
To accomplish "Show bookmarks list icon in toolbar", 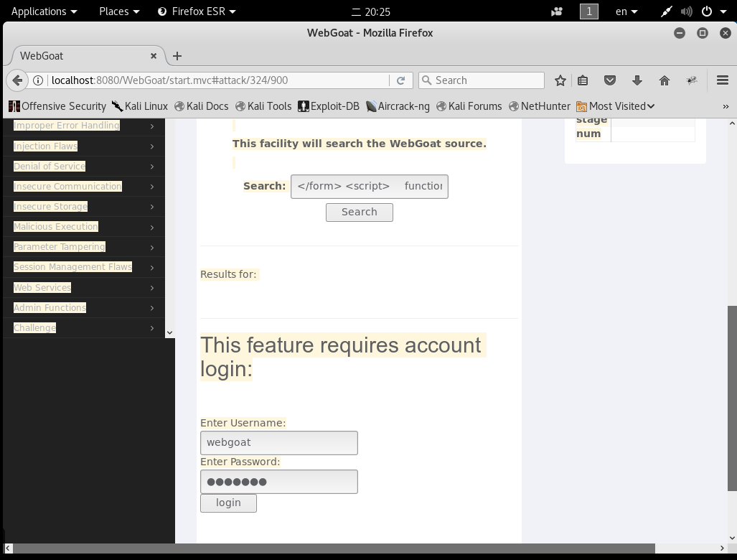I will (583, 81).
